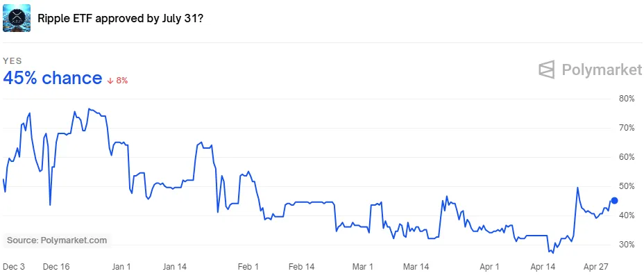Click the Polymarket wordmark text
Image resolution: width=644 pixels, height=278 pixels.
[592, 69]
